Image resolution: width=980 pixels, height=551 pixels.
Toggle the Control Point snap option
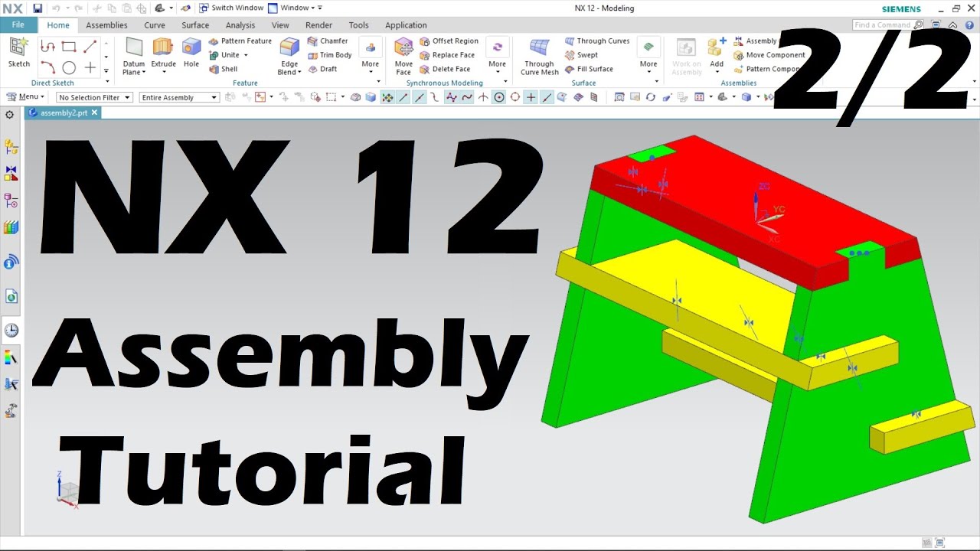tap(435, 97)
